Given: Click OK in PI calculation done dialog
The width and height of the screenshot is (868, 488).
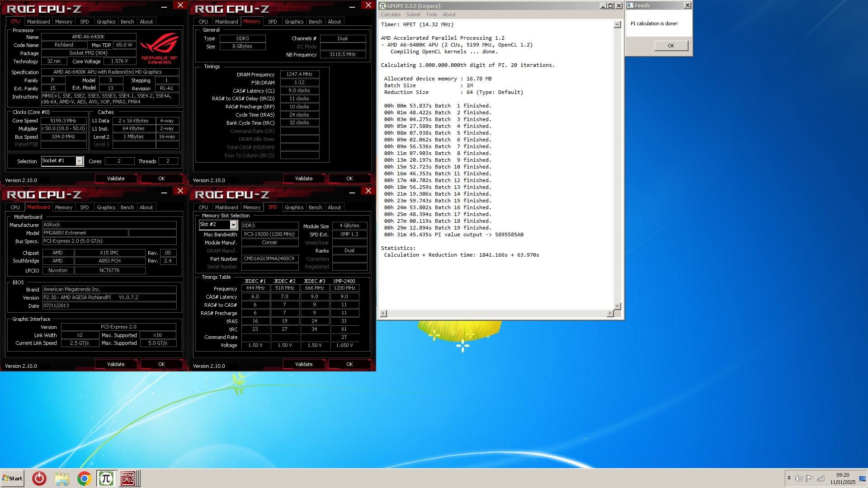Looking at the screenshot, I should point(671,46).
